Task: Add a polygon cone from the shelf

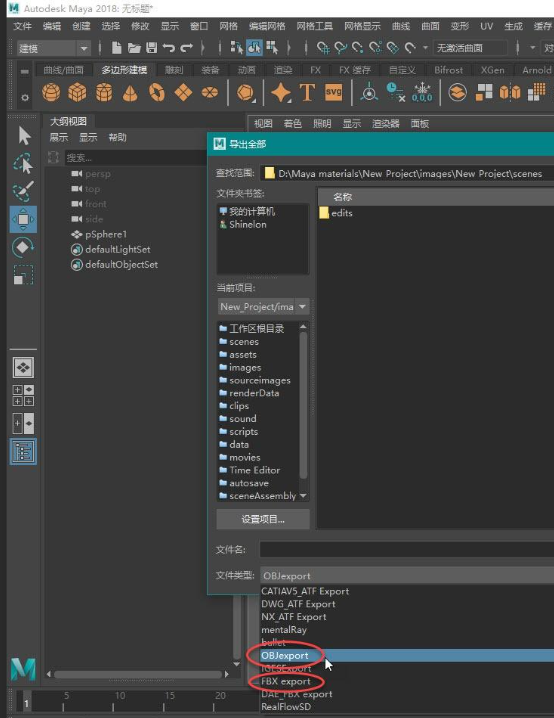Action: (x=130, y=93)
